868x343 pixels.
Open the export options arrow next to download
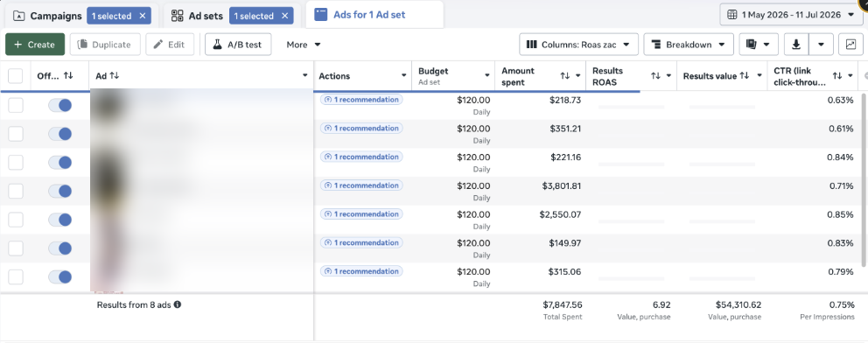(822, 45)
